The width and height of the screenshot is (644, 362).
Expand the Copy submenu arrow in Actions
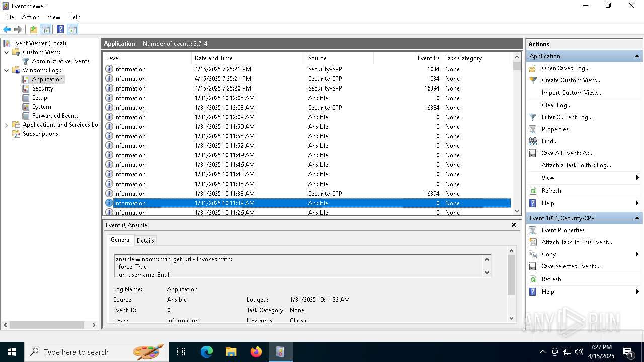click(637, 254)
